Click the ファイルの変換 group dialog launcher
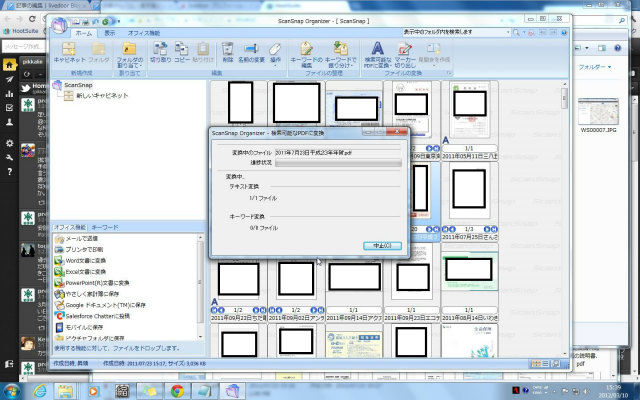 point(449,73)
